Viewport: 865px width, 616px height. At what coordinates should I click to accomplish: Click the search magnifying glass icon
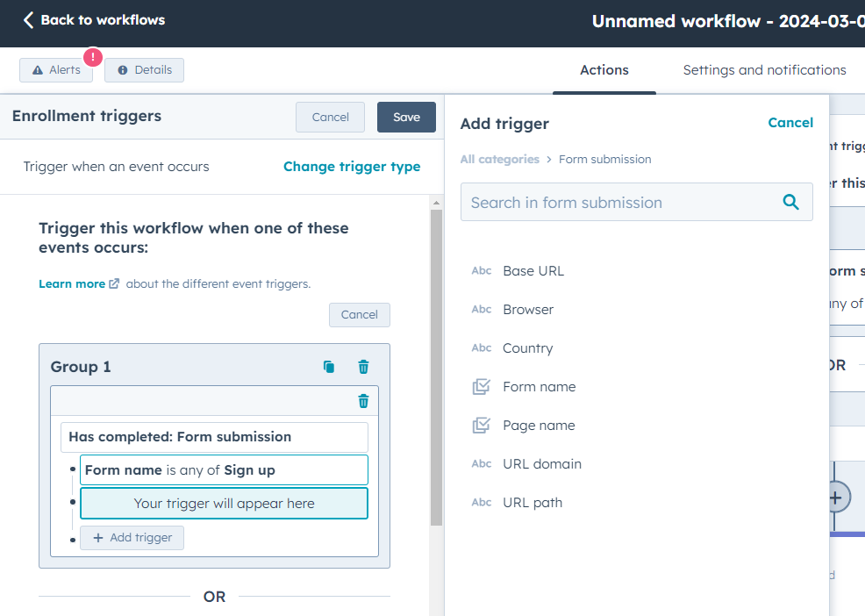(x=790, y=201)
